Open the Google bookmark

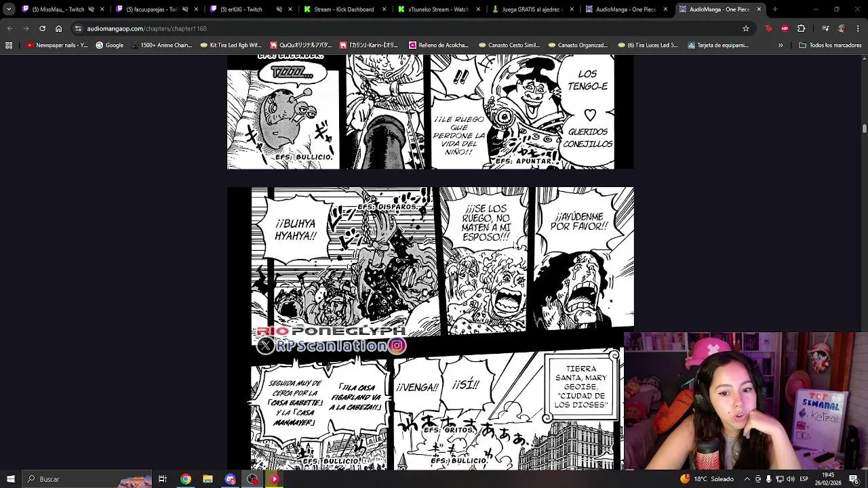pyautogui.click(x=110, y=45)
